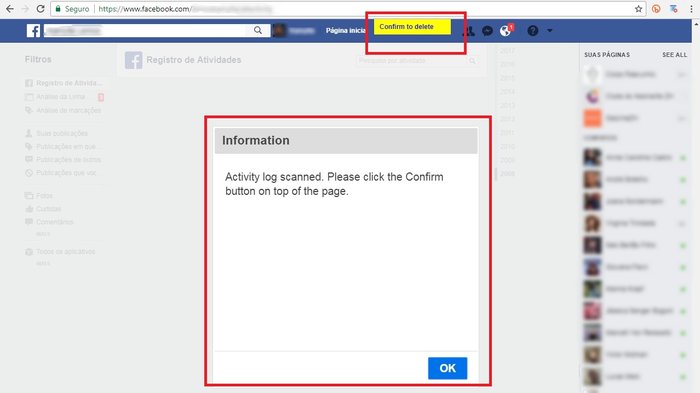
Task: Click the thumbs-up icon beside Curtidas
Action: 29,209
